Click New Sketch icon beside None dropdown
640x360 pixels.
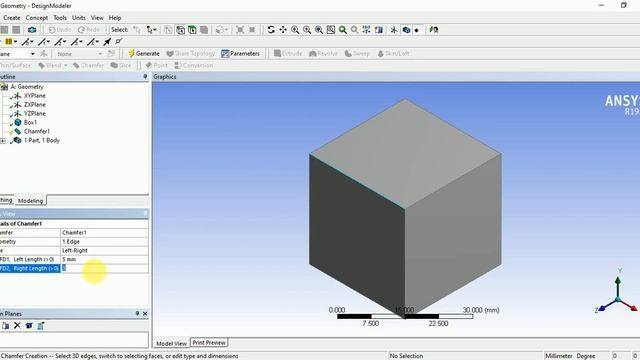(x=111, y=53)
